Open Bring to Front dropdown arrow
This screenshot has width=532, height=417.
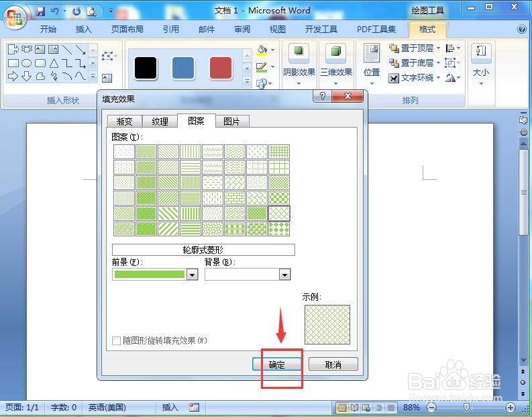[438, 48]
